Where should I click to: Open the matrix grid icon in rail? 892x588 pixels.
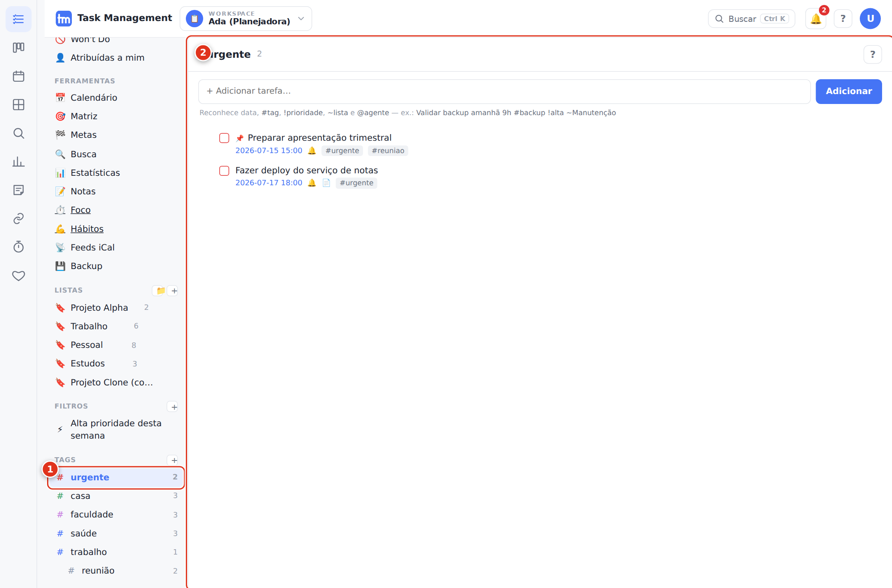point(19,105)
